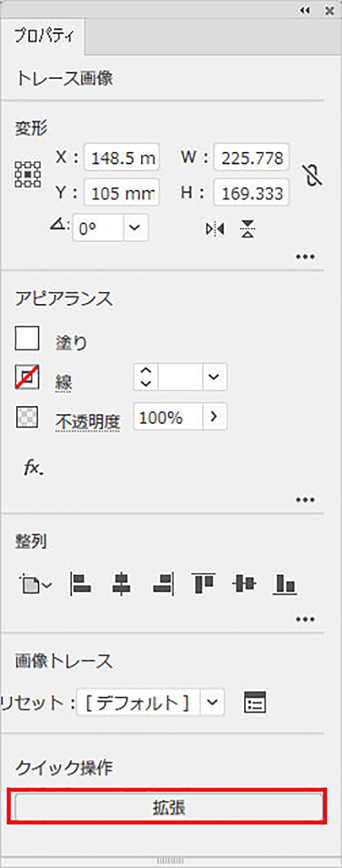
Task: Open the image trace preset dropdown
Action: pos(212,702)
